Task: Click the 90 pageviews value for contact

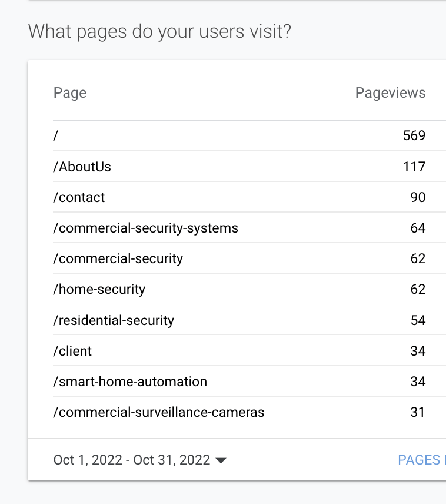Action: click(418, 197)
